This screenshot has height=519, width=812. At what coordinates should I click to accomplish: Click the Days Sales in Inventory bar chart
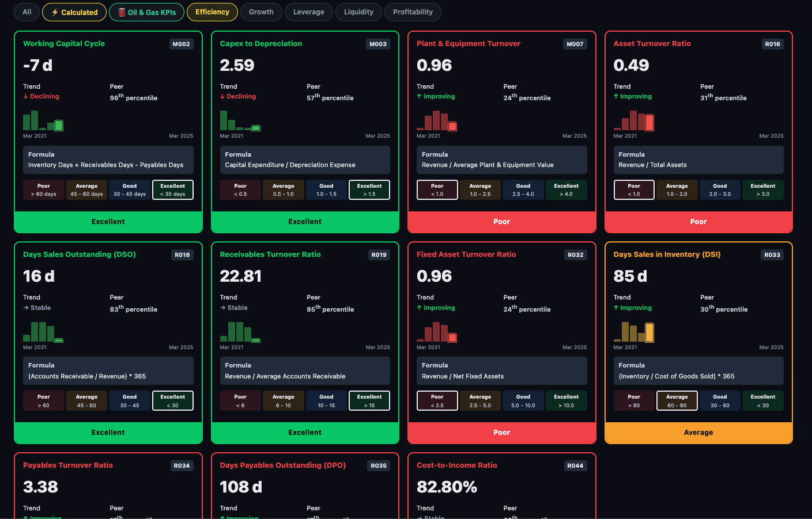(634, 332)
